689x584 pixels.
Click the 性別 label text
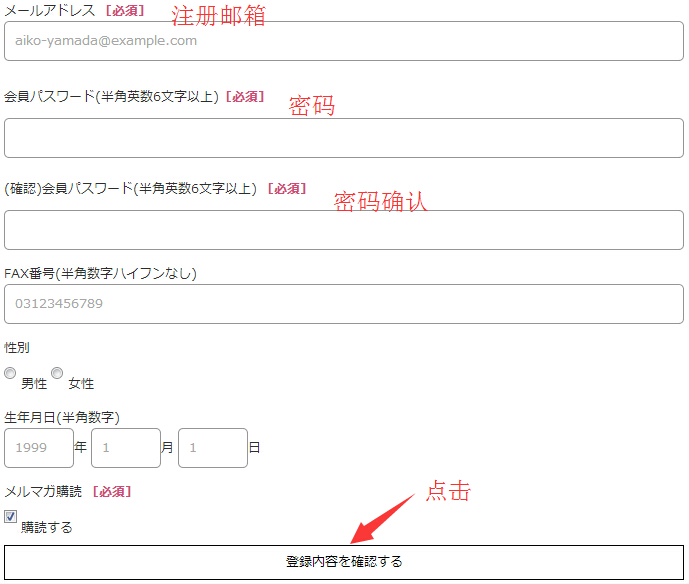coord(17,347)
